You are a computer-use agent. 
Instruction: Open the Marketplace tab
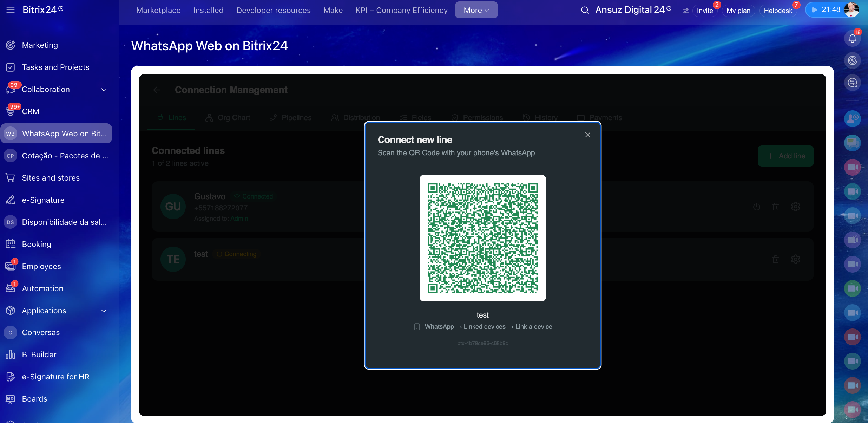[x=158, y=10]
